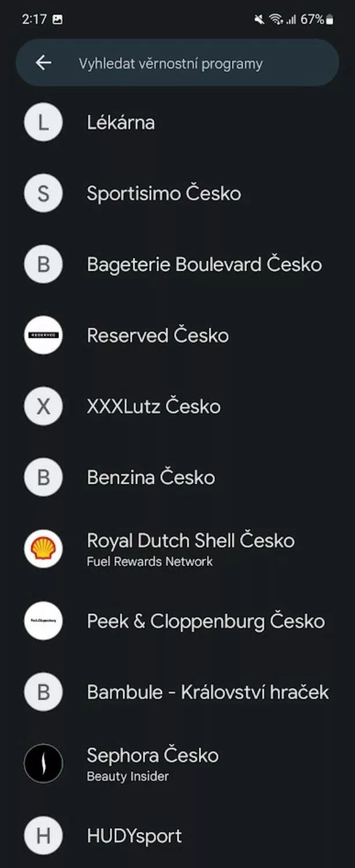Tap the Shell logo icon
Viewport: 355px width, 868px height.
pyautogui.click(x=43, y=548)
